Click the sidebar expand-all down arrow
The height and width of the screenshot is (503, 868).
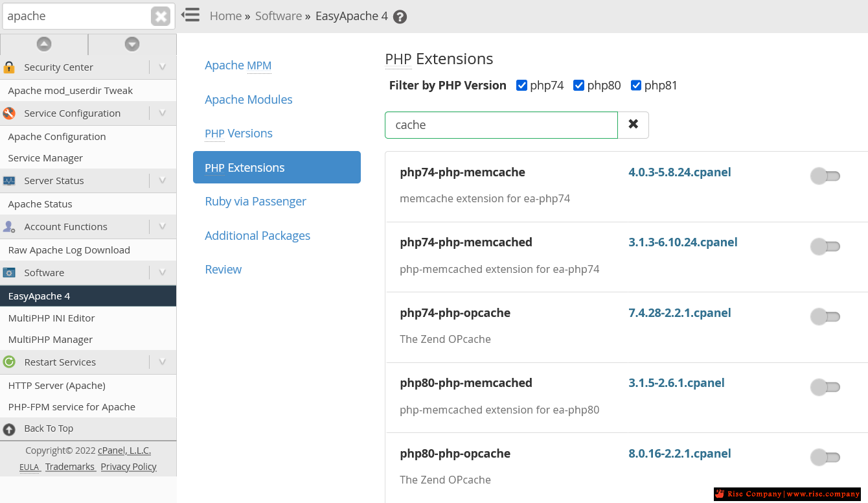(x=132, y=44)
